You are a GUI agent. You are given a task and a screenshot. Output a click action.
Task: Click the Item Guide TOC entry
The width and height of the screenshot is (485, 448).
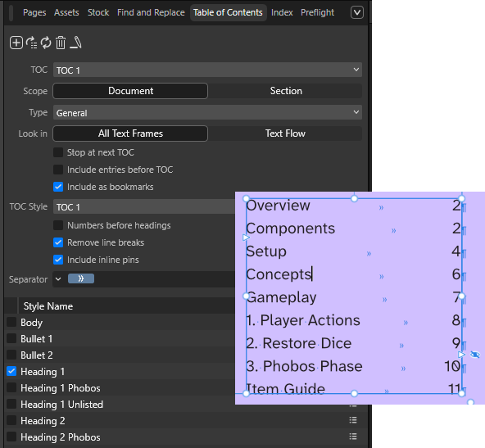click(285, 388)
